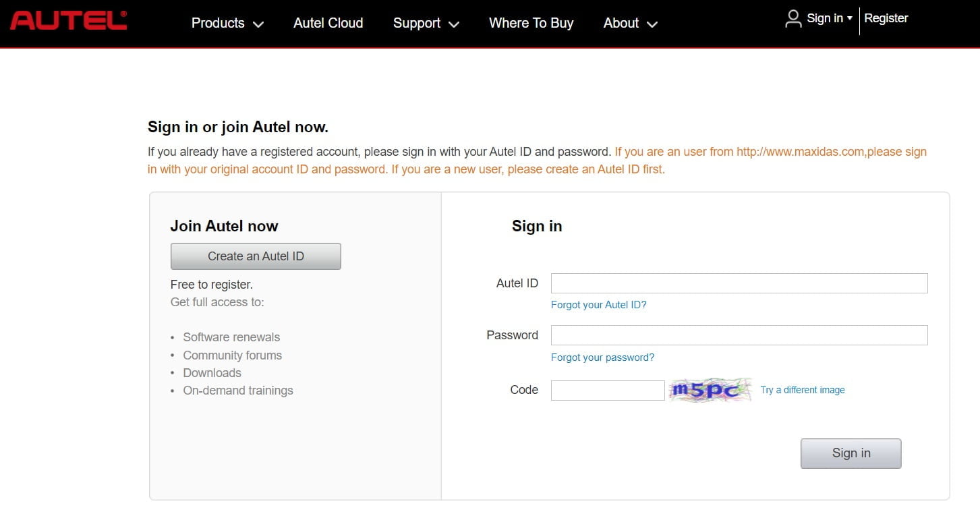The image size is (980, 518).
Task: Expand the Products menu chevron
Action: 258,24
